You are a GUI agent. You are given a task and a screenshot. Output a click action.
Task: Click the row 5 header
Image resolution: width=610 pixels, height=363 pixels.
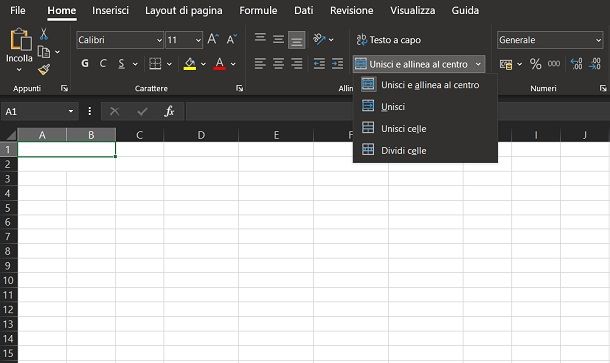click(8, 208)
